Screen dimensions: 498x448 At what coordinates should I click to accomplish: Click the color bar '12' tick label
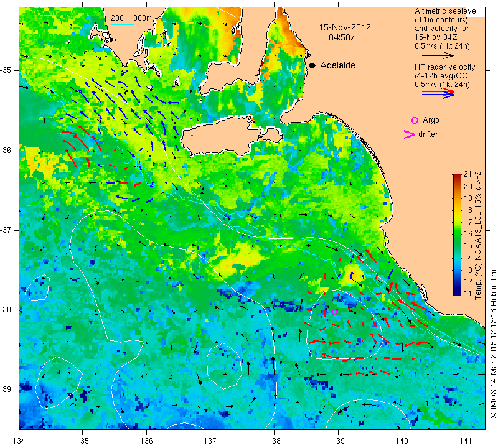click(x=467, y=281)
